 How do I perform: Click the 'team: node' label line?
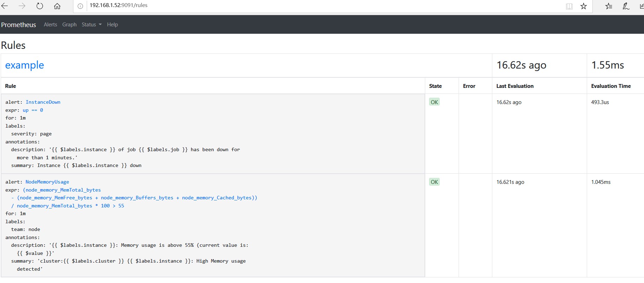click(26, 229)
